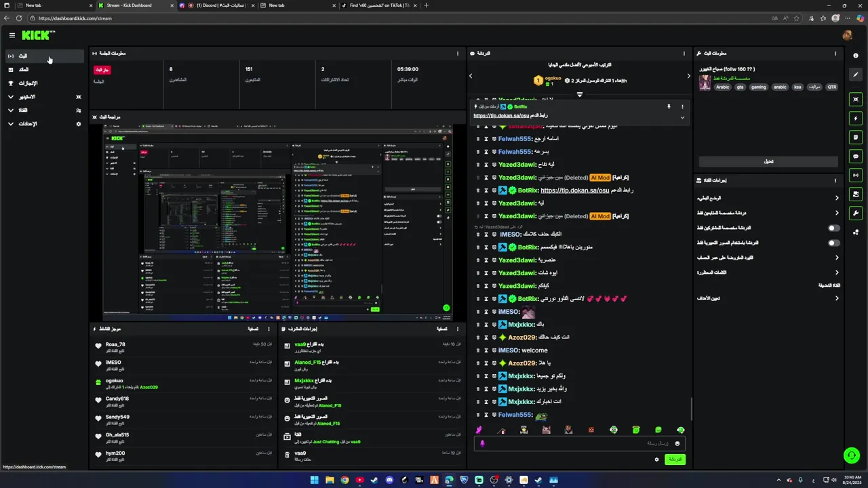This screenshot has height=488, width=868.
Task: Open the Chat panel three-dot menu
Action: [684, 54]
